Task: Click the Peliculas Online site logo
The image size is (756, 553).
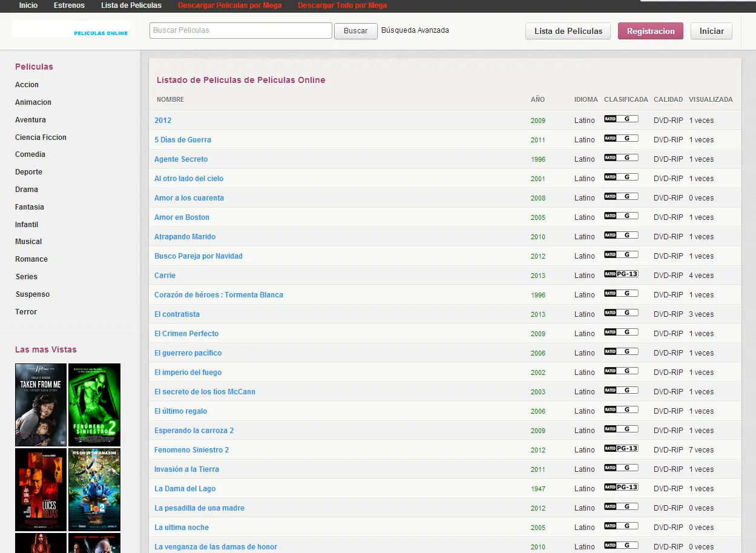Action: pyautogui.click(x=71, y=30)
